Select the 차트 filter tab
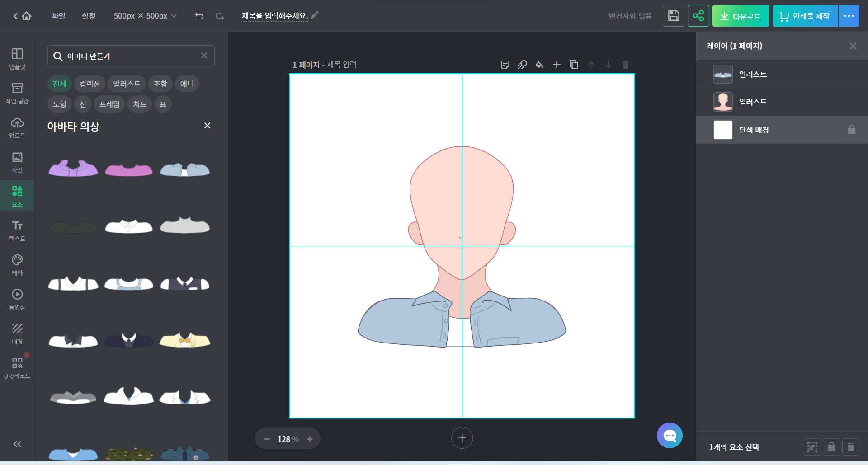Image resolution: width=868 pixels, height=465 pixels. click(139, 104)
